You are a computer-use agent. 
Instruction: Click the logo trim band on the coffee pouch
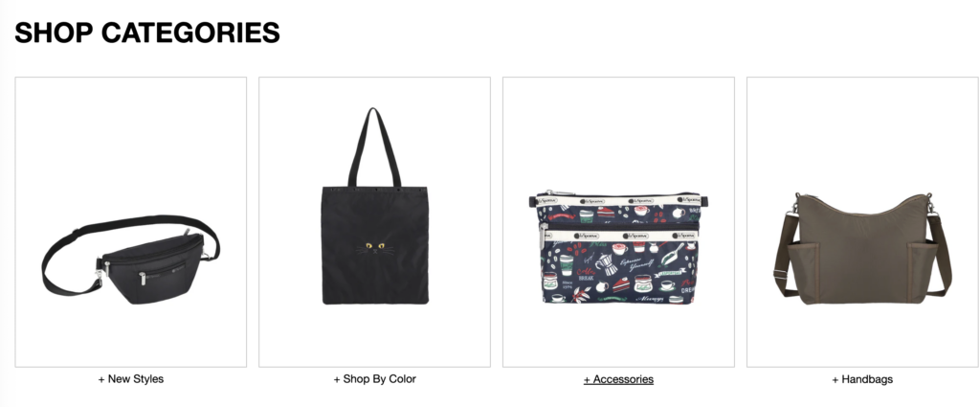pos(619,201)
